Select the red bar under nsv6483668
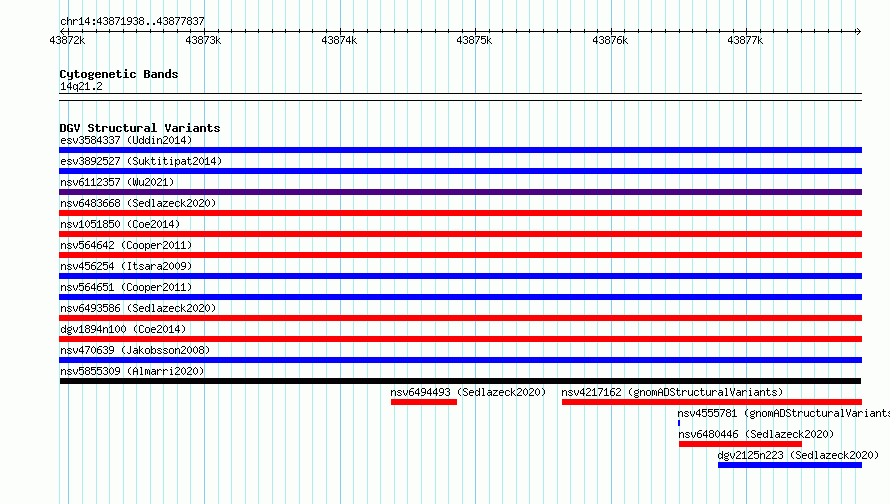The height and width of the screenshot is (504, 890). (x=460, y=213)
